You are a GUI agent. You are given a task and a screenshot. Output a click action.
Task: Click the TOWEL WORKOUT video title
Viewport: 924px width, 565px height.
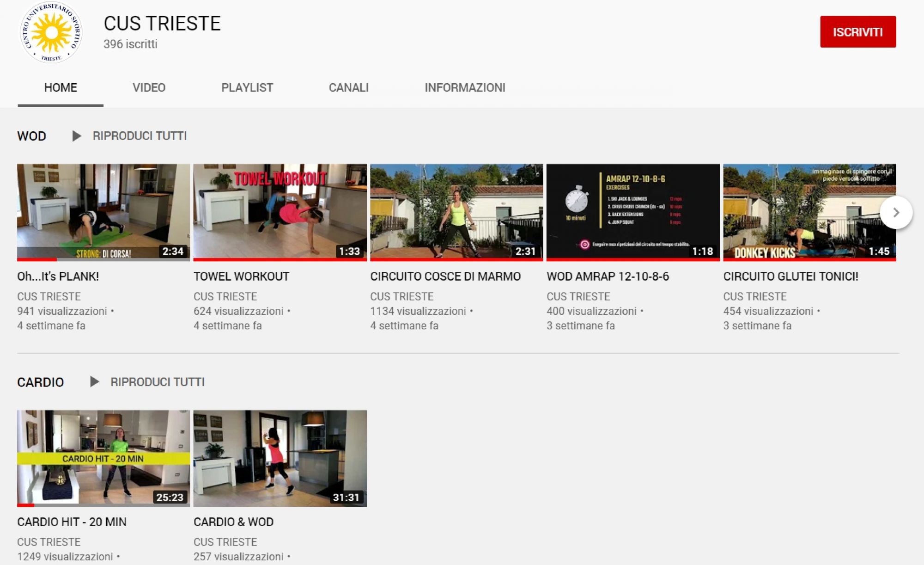tap(241, 276)
